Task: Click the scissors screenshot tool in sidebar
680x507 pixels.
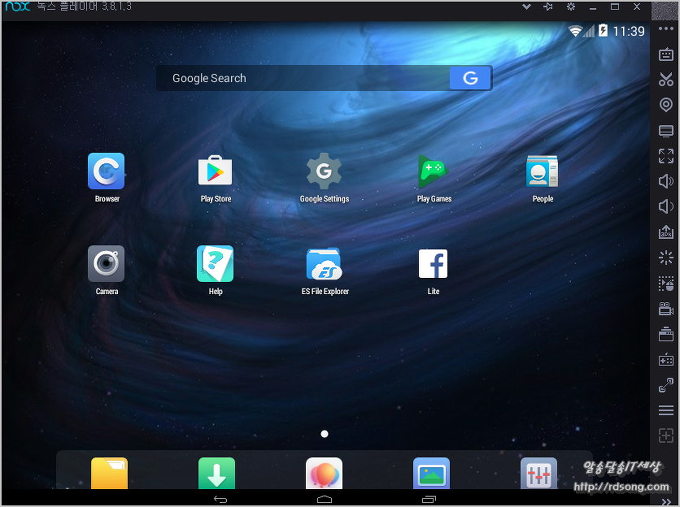Action: point(666,80)
